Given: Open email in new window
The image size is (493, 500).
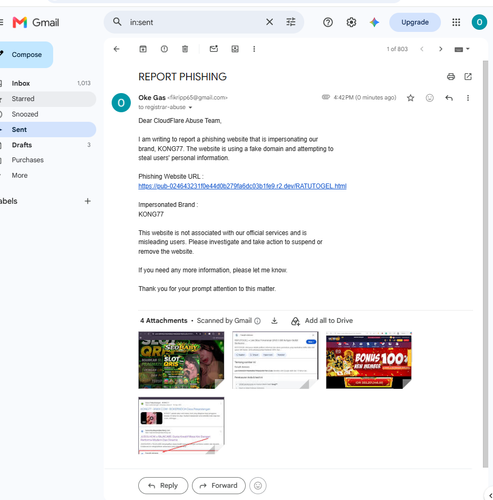Looking at the screenshot, I should (468, 77).
